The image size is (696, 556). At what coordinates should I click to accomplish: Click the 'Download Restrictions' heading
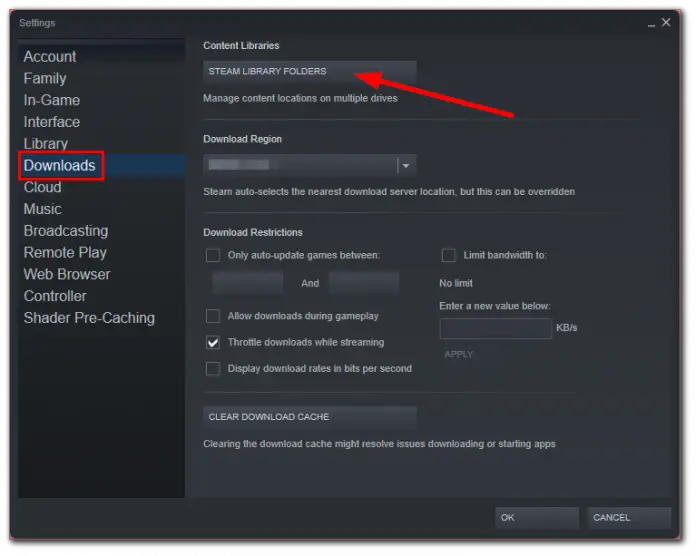tap(253, 232)
